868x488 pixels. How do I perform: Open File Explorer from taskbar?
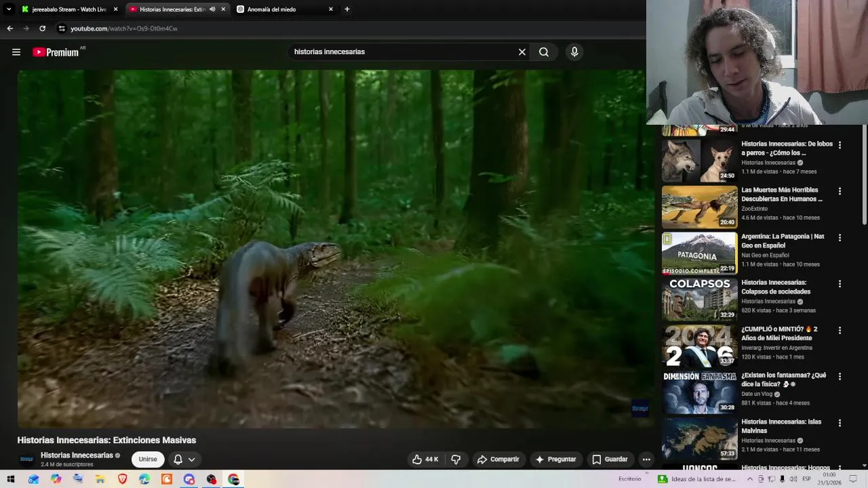click(x=100, y=479)
